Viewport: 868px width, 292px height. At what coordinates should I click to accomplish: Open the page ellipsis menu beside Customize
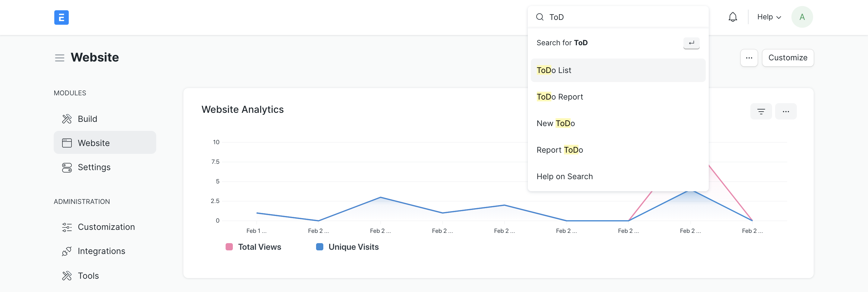tap(749, 58)
